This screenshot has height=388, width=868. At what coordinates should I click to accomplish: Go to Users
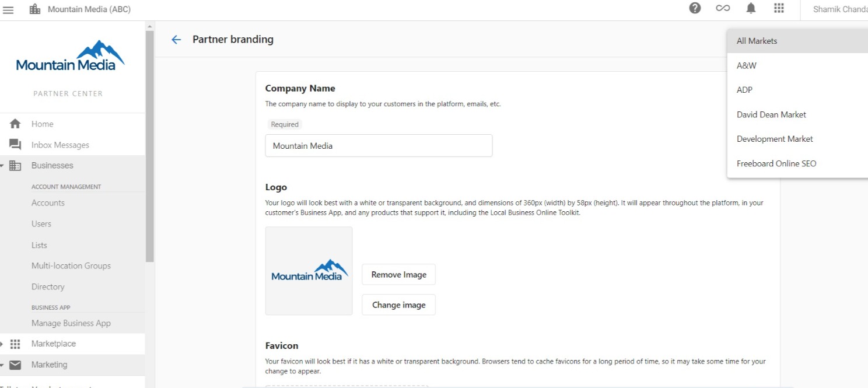coord(41,224)
